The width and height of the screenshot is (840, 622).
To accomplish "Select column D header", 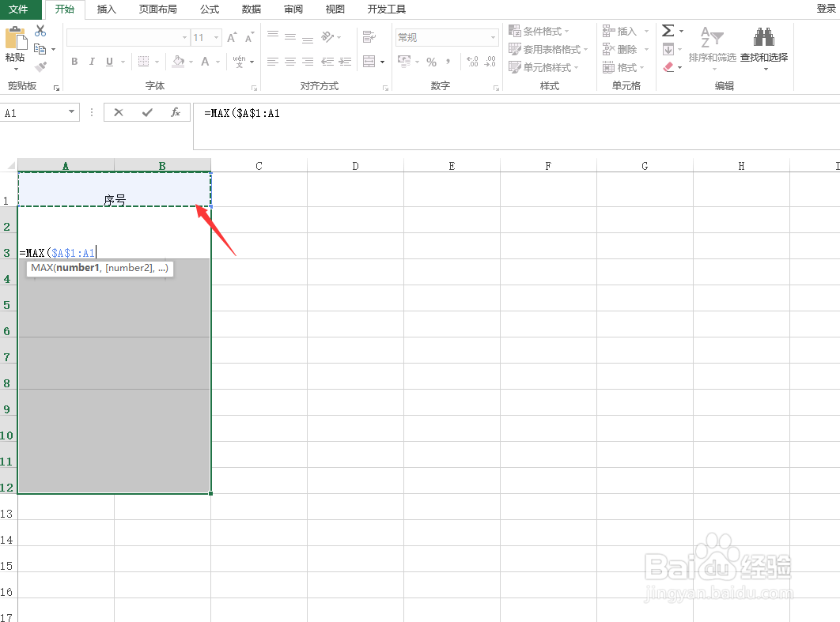I will coord(355,166).
